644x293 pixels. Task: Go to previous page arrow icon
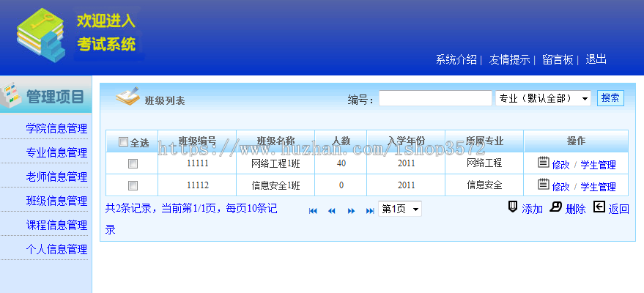[332, 211]
